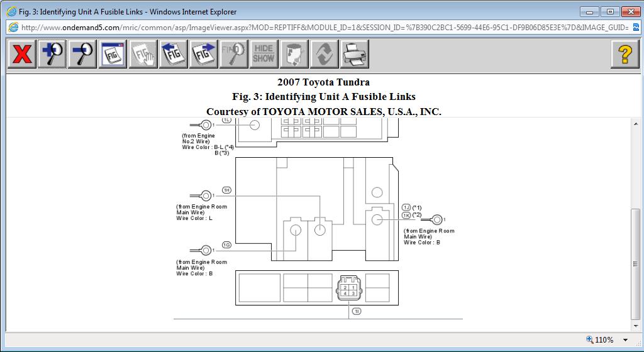
Task: Click the address bar URL field
Action: tap(324, 28)
